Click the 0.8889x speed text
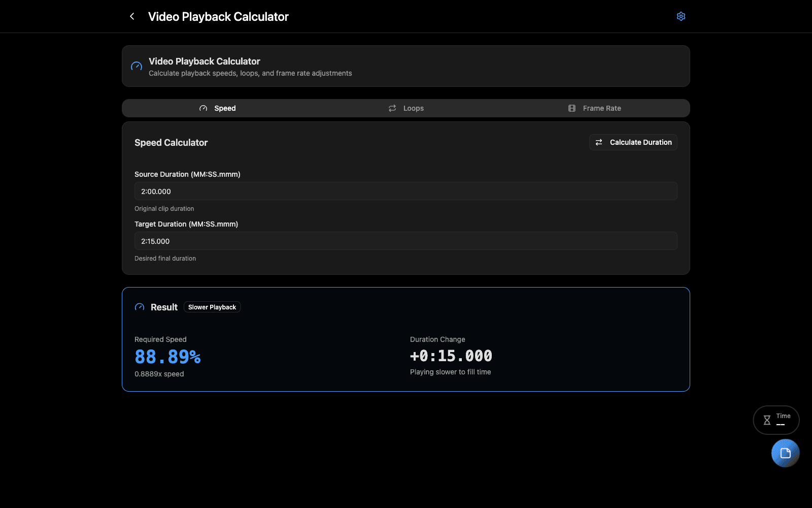Screen dimensions: 812x508 (159, 374)
